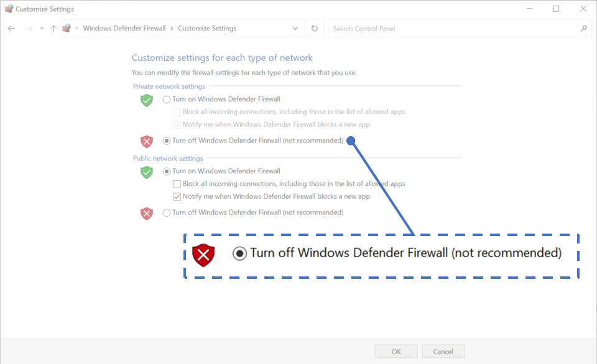
Task: Open recent locations dropdown arrow
Action: 42,29
